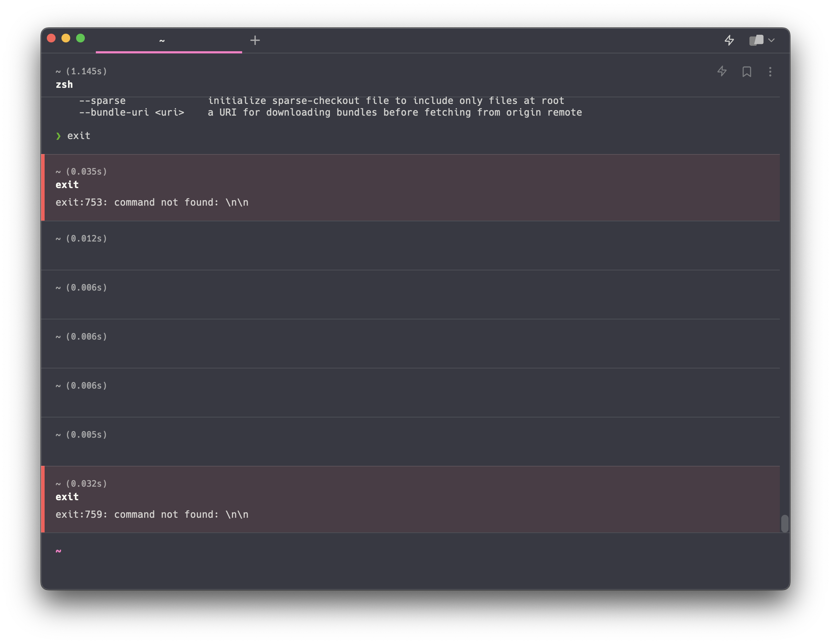Click the green prompt arrow beside exit
The width and height of the screenshot is (831, 644).
pos(59,136)
